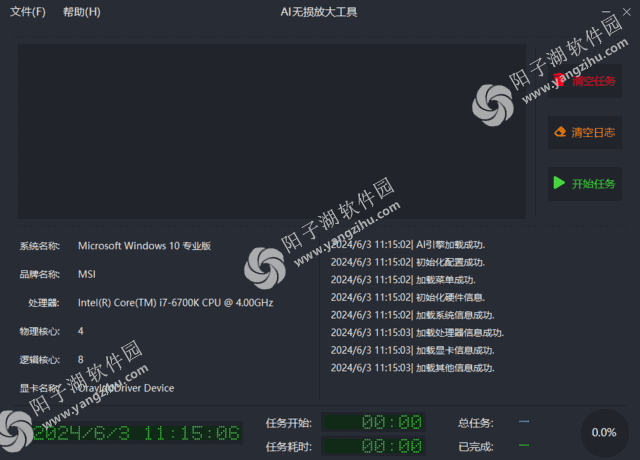Screen dimensions: 640x460
Task: Click the AI无损放大工具 window title
Action: point(319,12)
